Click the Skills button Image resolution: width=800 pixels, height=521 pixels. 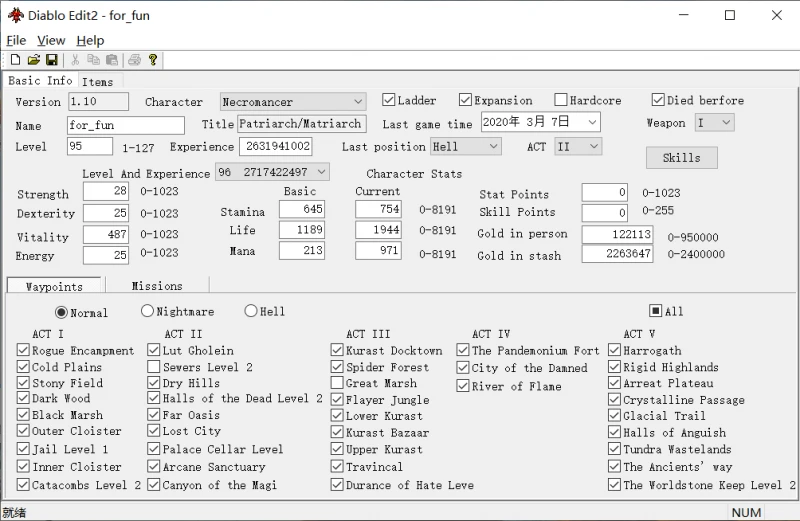point(681,157)
